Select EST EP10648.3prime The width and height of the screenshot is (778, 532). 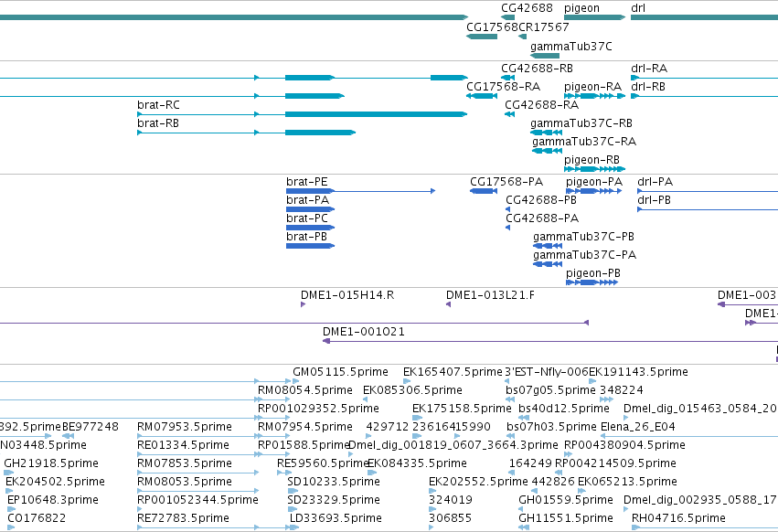click(x=53, y=501)
